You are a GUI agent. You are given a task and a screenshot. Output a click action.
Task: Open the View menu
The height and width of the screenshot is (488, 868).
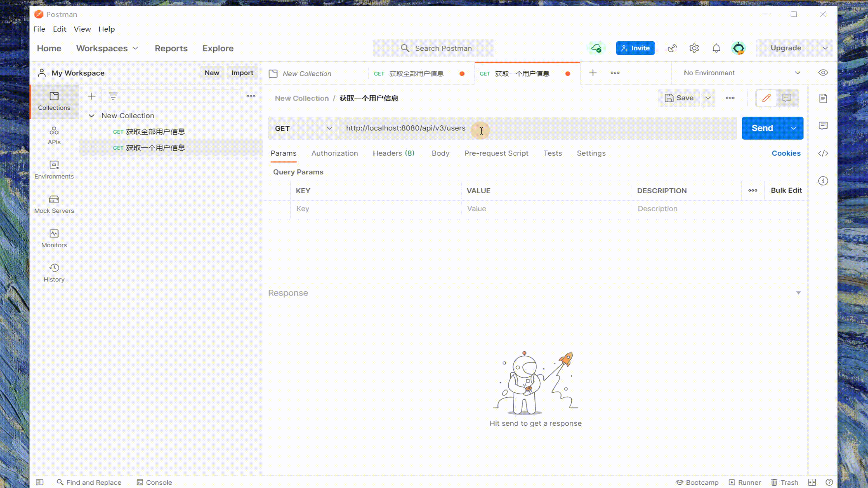[82, 29]
